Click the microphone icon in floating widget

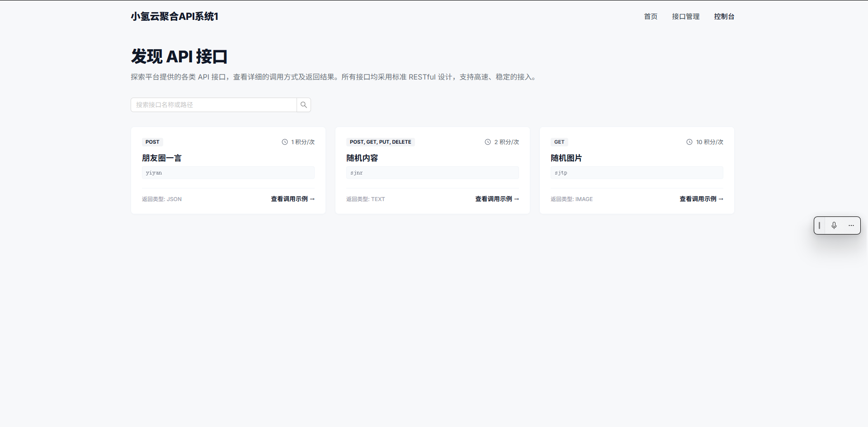[834, 225]
